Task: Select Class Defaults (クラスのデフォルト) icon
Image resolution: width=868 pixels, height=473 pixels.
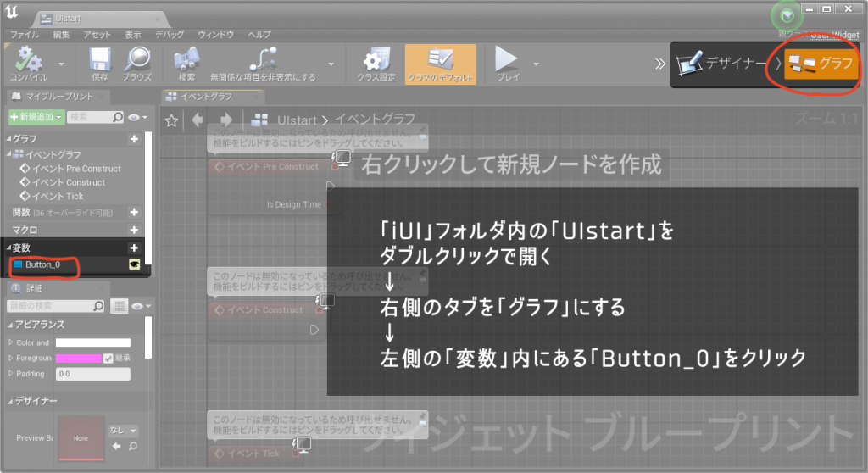Action: tap(440, 60)
